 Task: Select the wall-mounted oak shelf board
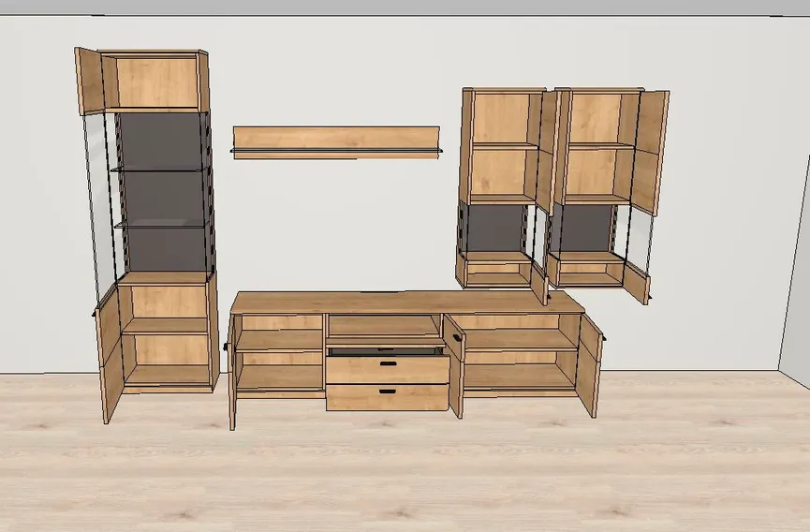point(336,142)
